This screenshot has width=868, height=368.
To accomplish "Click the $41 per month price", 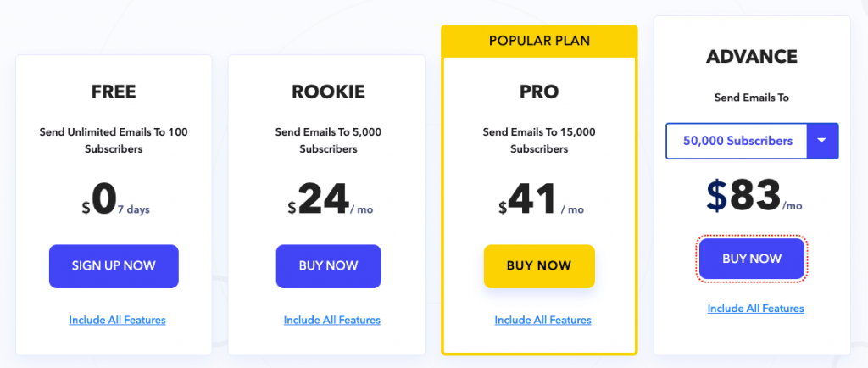I will (541, 200).
